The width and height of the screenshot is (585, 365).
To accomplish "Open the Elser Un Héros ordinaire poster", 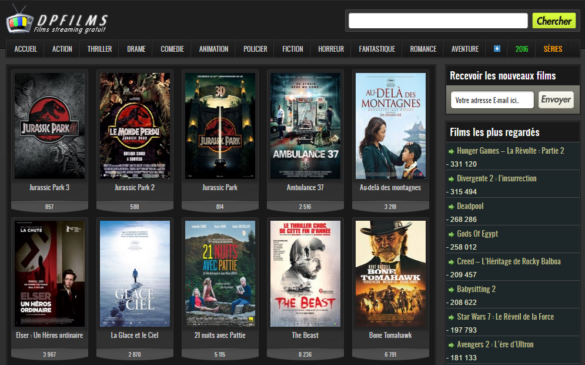I will [x=50, y=274].
